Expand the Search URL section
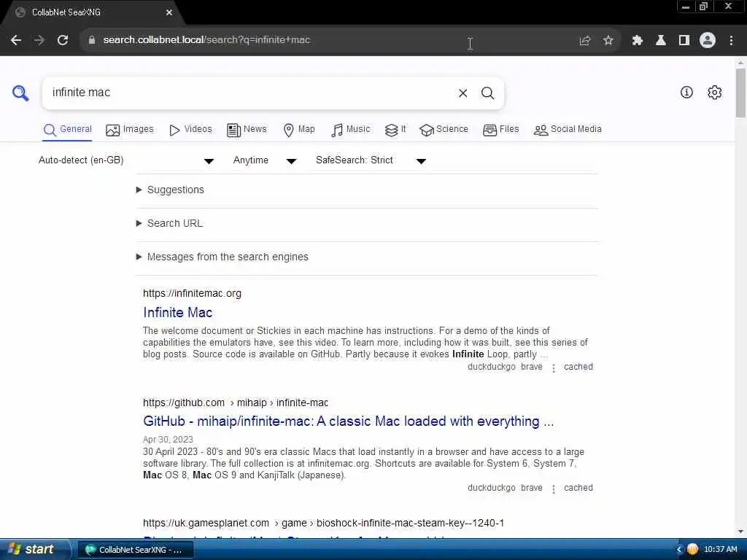This screenshot has height=560, width=747. [x=170, y=223]
